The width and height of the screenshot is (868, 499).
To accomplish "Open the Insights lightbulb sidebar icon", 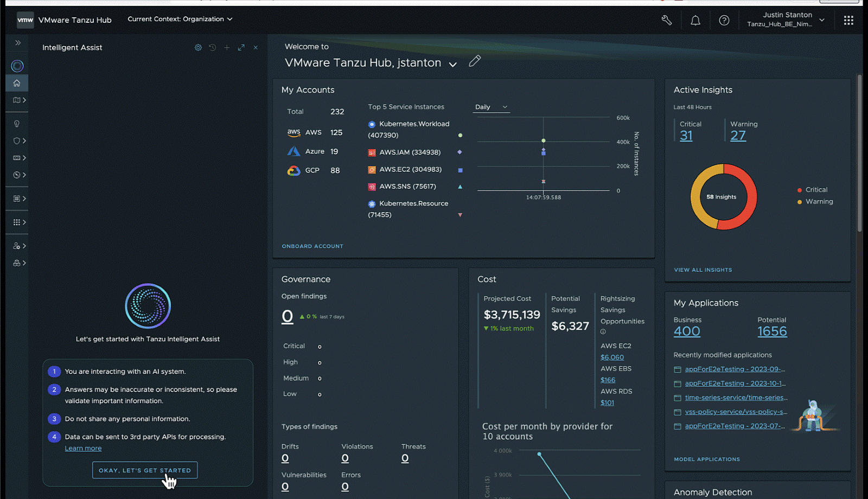I will click(x=17, y=123).
